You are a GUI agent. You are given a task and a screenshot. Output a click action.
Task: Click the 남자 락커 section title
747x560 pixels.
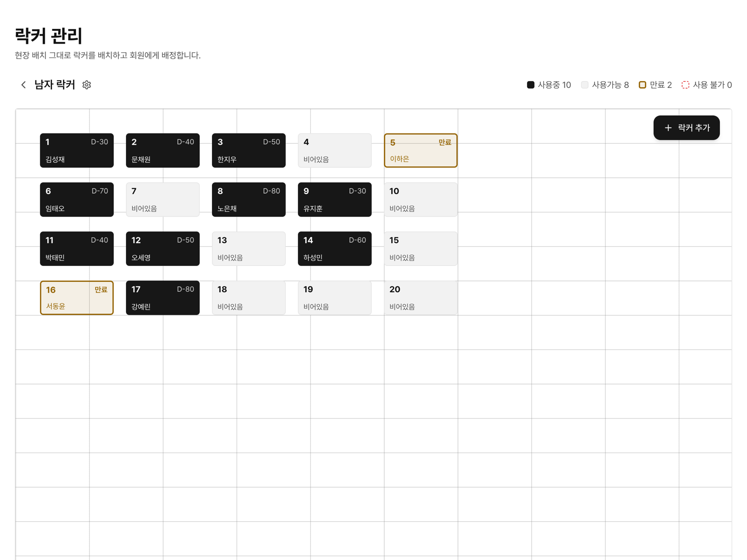55,85
